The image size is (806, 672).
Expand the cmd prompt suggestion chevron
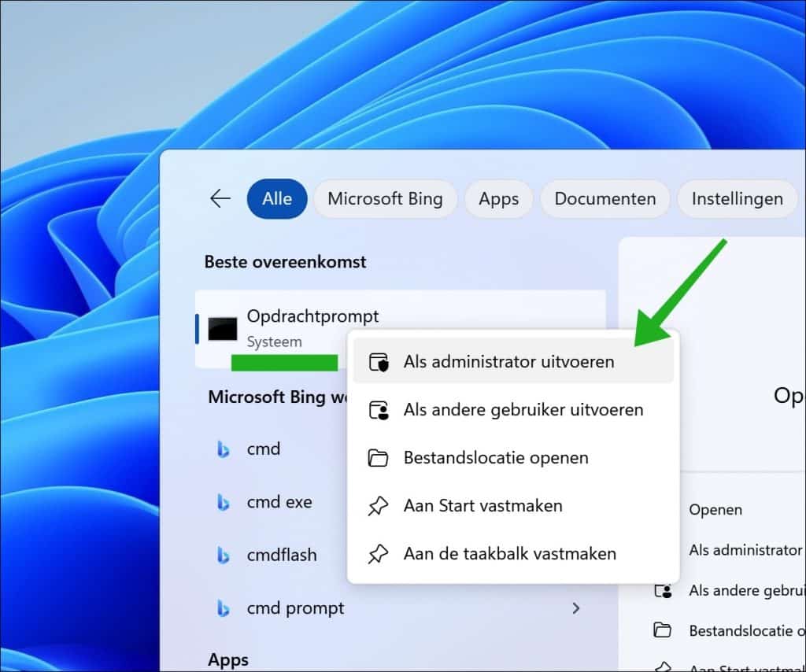click(575, 608)
